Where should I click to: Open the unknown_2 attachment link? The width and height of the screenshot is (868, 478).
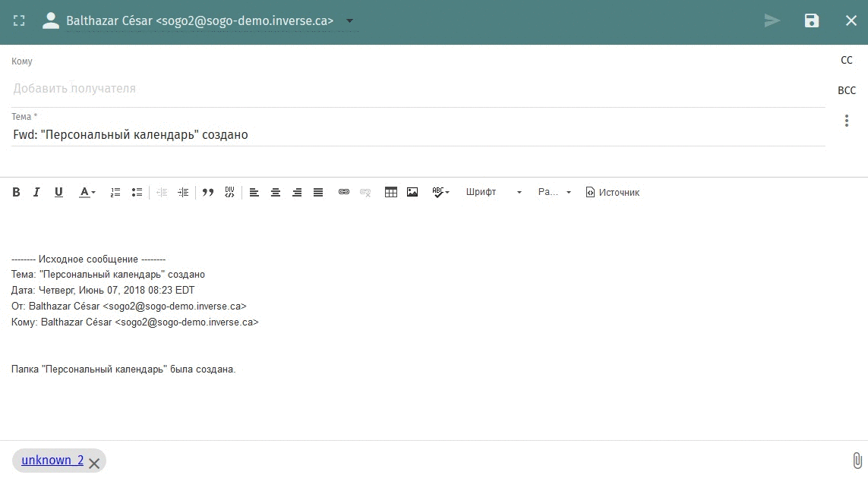pyautogui.click(x=52, y=460)
